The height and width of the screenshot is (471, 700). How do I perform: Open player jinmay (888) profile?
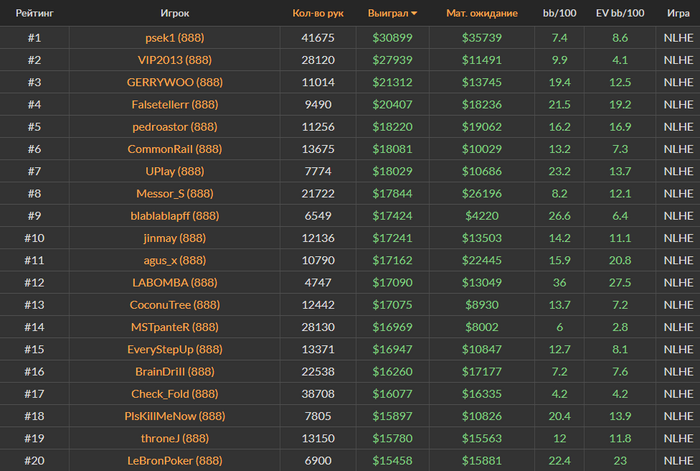[175, 238]
